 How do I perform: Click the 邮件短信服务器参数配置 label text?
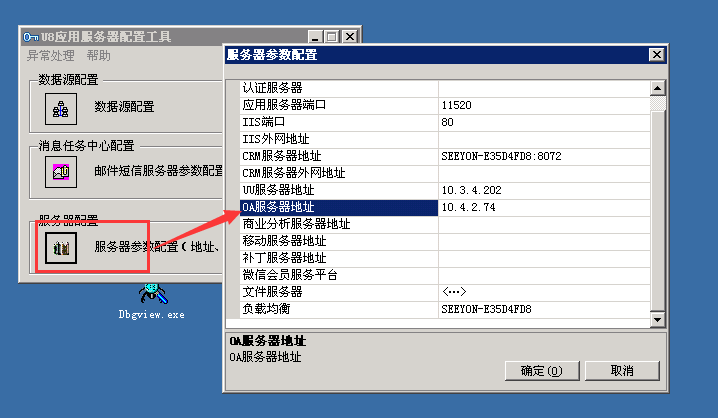(158, 171)
